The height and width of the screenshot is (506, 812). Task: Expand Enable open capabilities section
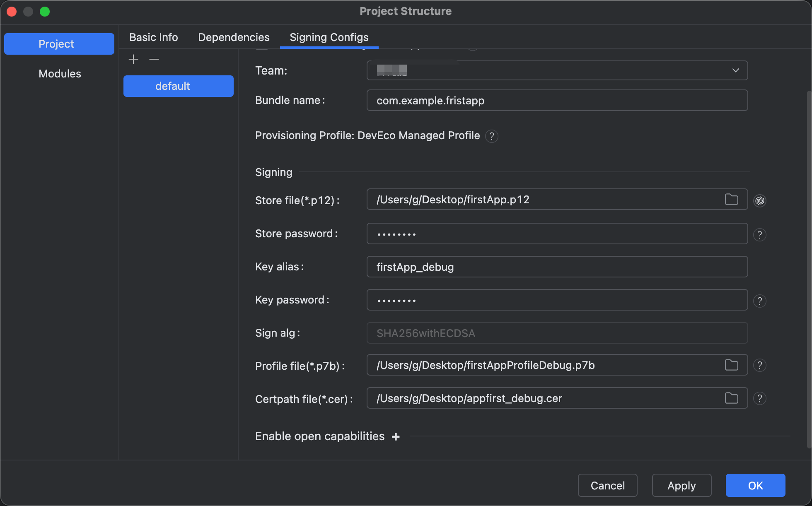click(x=396, y=437)
